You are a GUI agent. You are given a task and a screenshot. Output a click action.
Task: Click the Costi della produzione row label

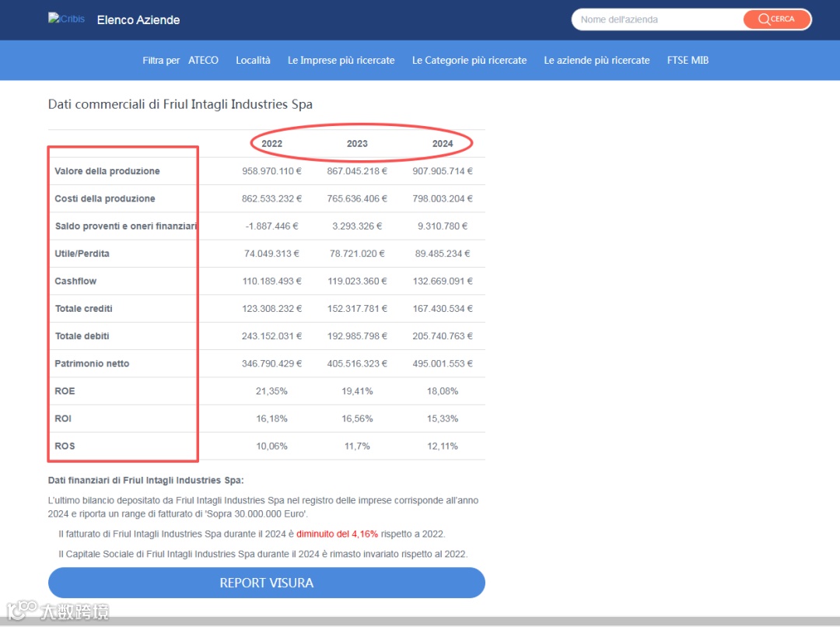tap(105, 198)
